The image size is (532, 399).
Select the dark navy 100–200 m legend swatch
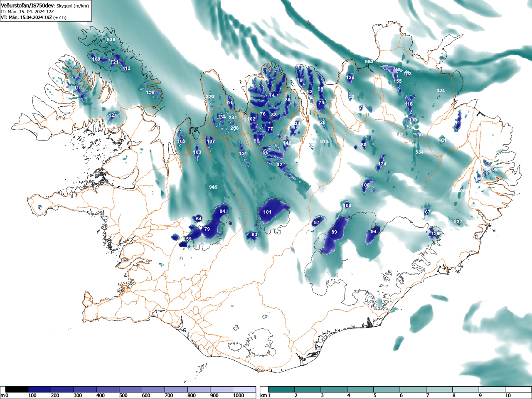click(39, 389)
